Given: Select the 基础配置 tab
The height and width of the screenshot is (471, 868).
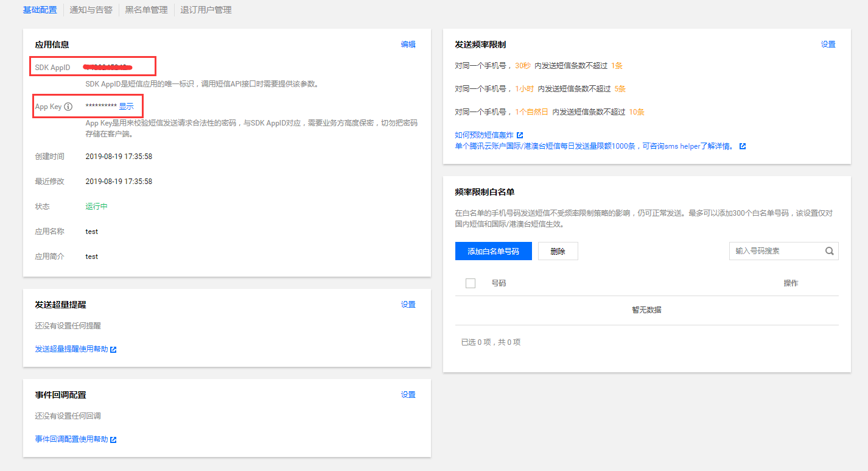Looking at the screenshot, I should (40, 10).
